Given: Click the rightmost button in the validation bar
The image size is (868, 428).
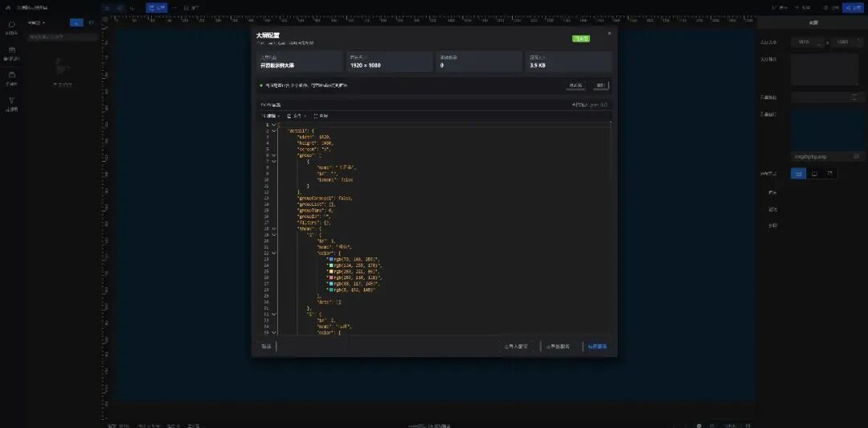Looking at the screenshot, I should pos(600,85).
